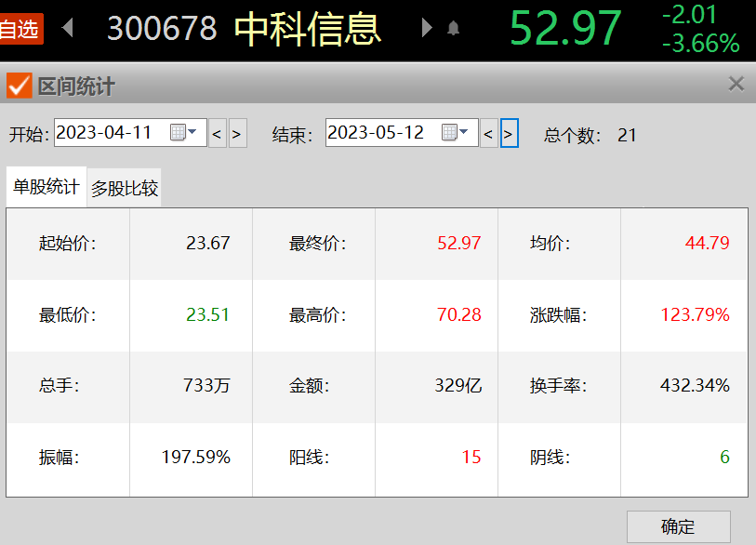Go to next stock with right triangle

427,28
